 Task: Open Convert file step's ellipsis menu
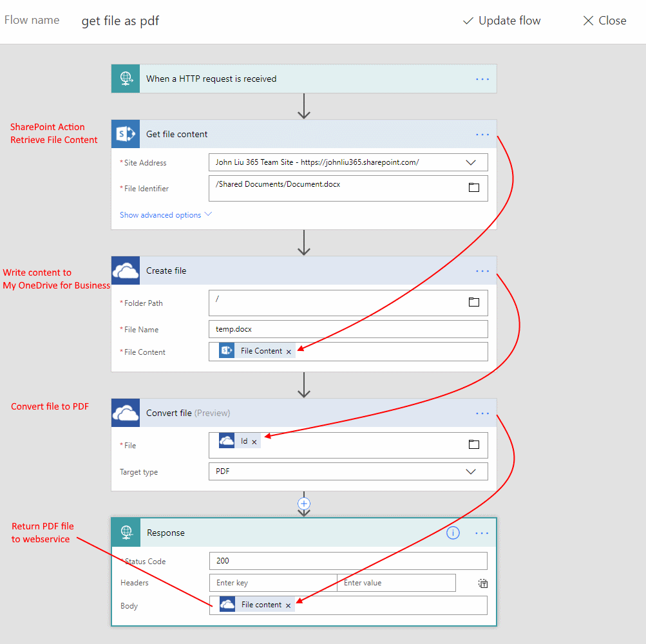(482, 413)
